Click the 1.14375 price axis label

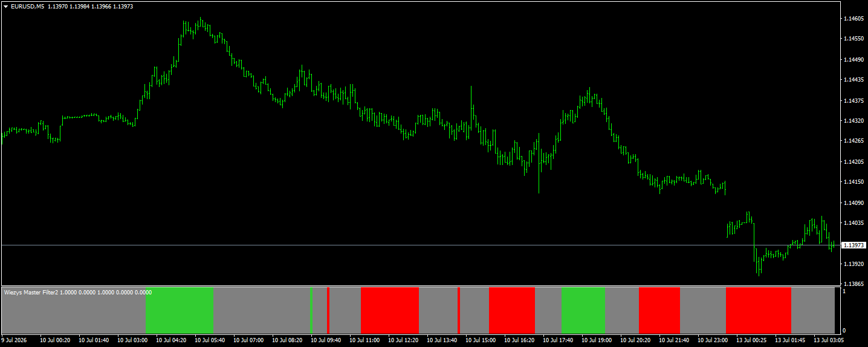click(853, 100)
